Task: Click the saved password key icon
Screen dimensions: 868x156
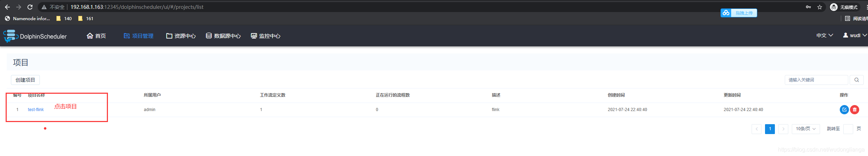Action: pos(808,7)
